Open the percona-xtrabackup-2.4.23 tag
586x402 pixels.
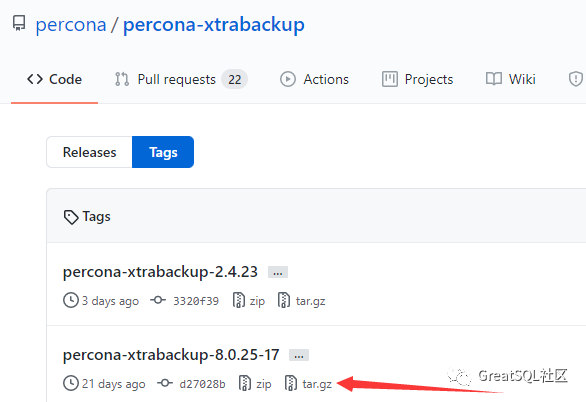tap(160, 272)
